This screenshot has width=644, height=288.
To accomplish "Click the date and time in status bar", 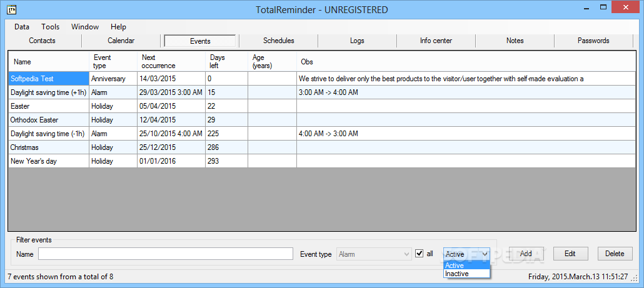I will [x=578, y=277].
